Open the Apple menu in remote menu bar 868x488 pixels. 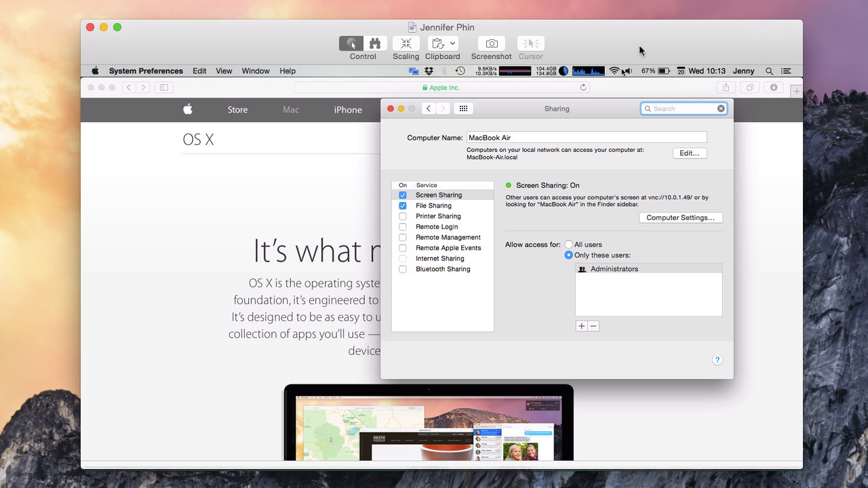[95, 71]
